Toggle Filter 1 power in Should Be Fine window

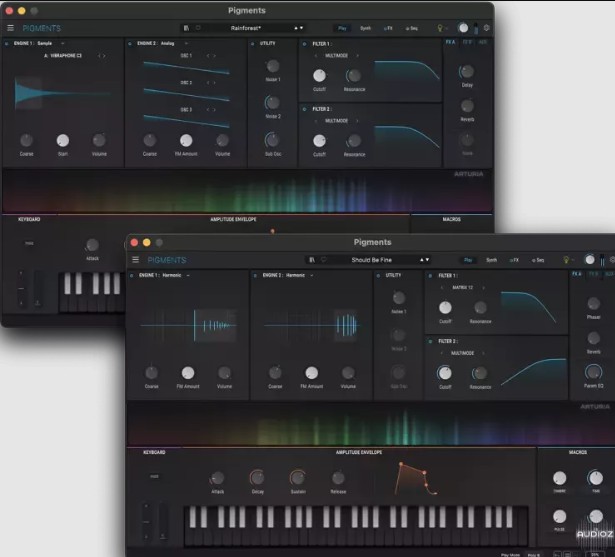(x=430, y=276)
